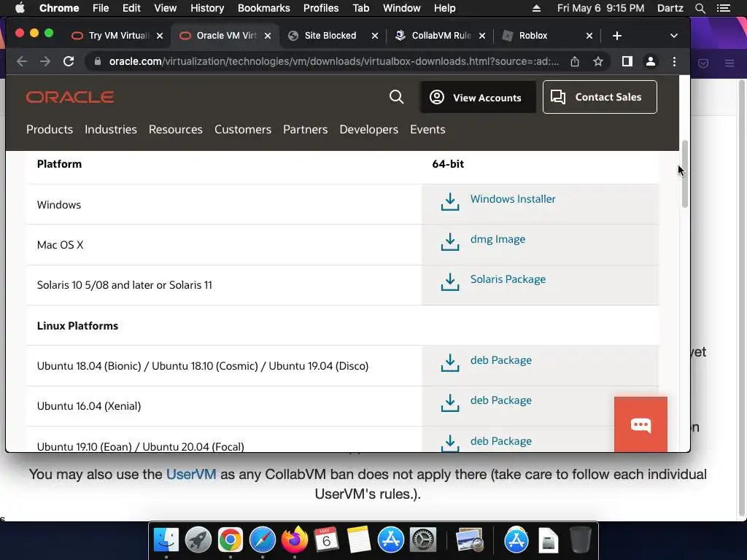Click the Oracle logo
Screen dimensions: 747x560
70,97
